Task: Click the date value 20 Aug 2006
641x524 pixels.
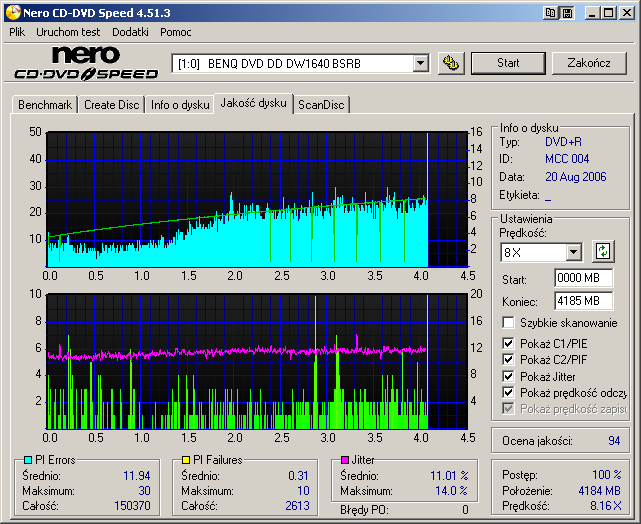Action: 576,177
